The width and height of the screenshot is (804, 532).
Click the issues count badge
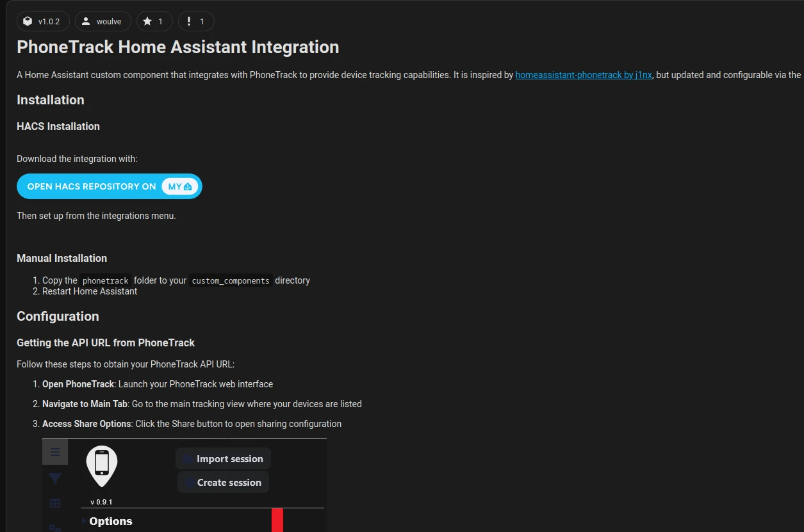[x=196, y=21]
